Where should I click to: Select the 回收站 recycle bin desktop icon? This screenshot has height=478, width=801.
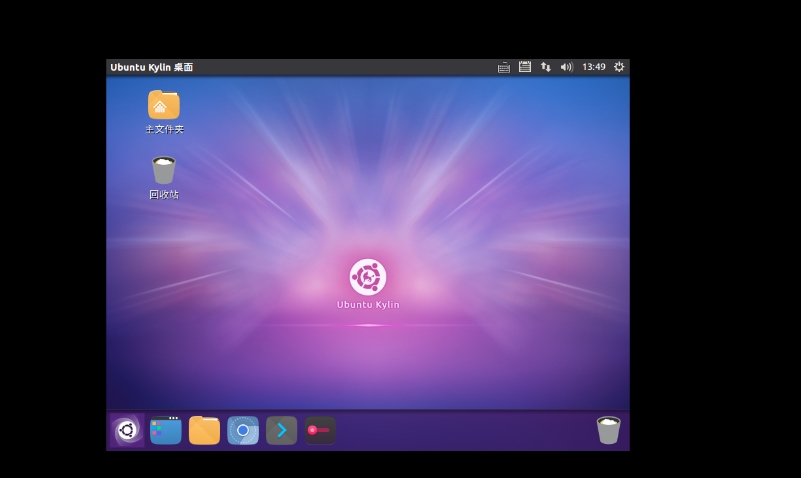click(x=164, y=170)
